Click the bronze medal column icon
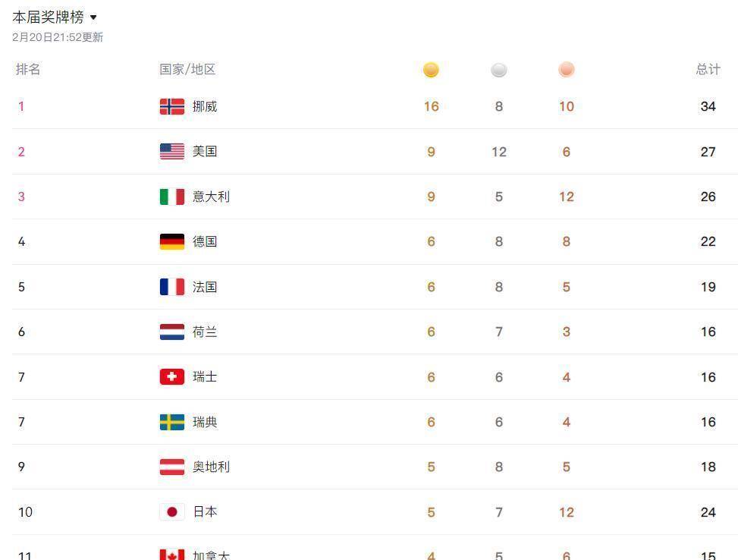This screenshot has width=738, height=560. [566, 70]
